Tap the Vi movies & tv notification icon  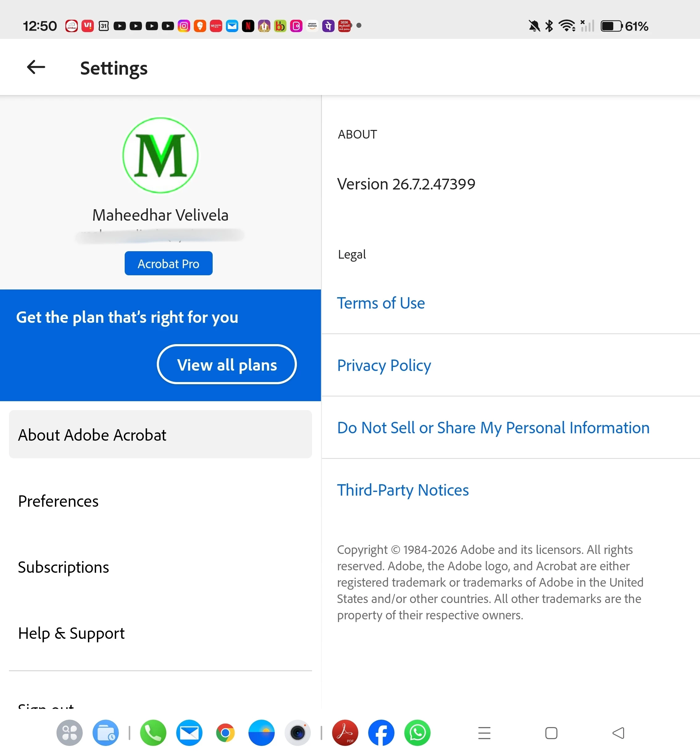pos(216,26)
